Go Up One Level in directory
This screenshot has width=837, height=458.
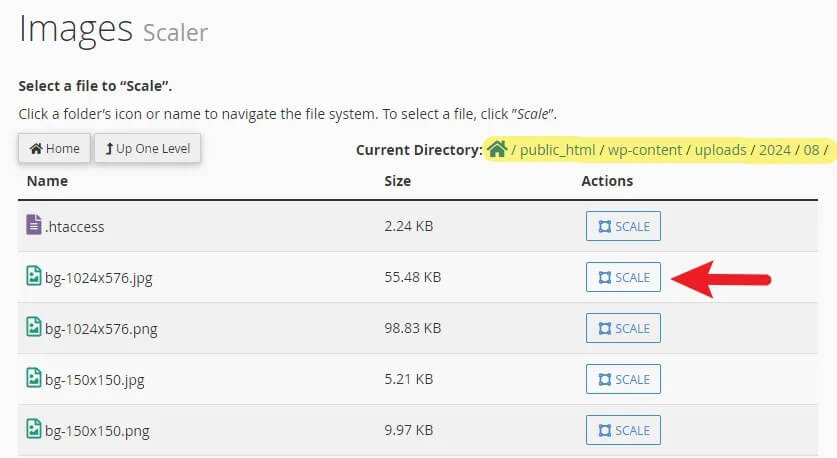pos(148,149)
